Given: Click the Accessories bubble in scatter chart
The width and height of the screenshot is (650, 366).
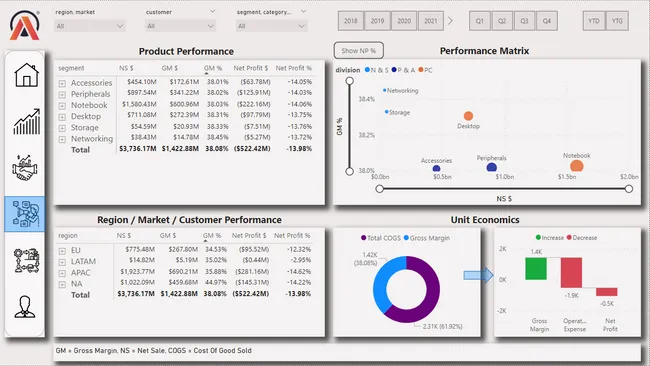Looking at the screenshot, I should (436, 168).
